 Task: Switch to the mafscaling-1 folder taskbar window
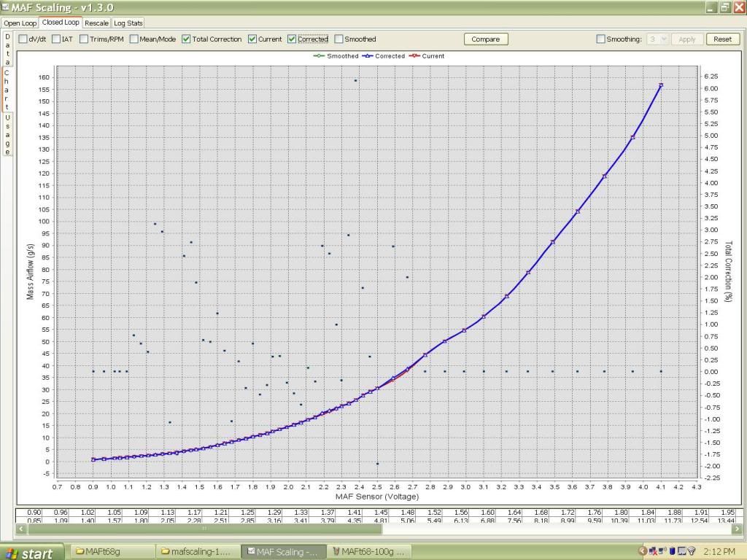coord(199,551)
